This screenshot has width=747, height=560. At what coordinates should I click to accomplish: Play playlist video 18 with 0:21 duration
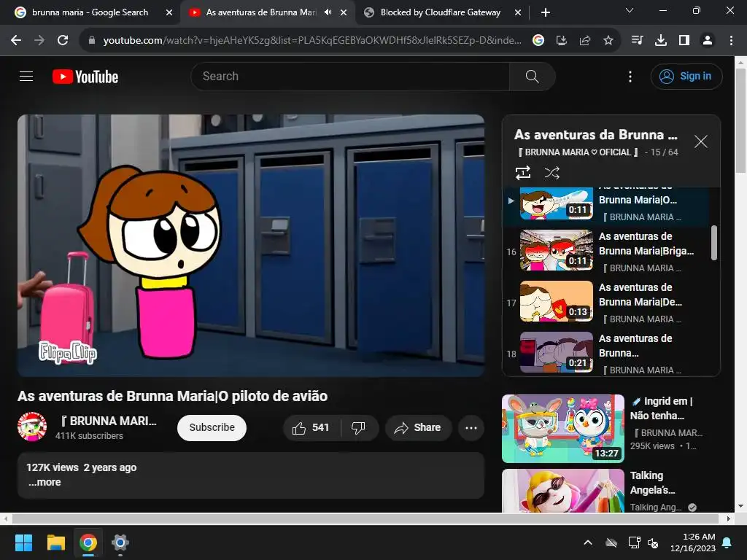pos(557,352)
